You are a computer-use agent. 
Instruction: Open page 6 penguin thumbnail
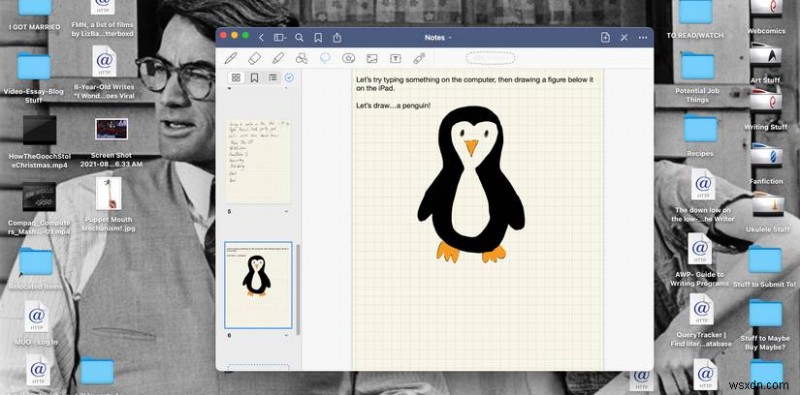click(258, 285)
